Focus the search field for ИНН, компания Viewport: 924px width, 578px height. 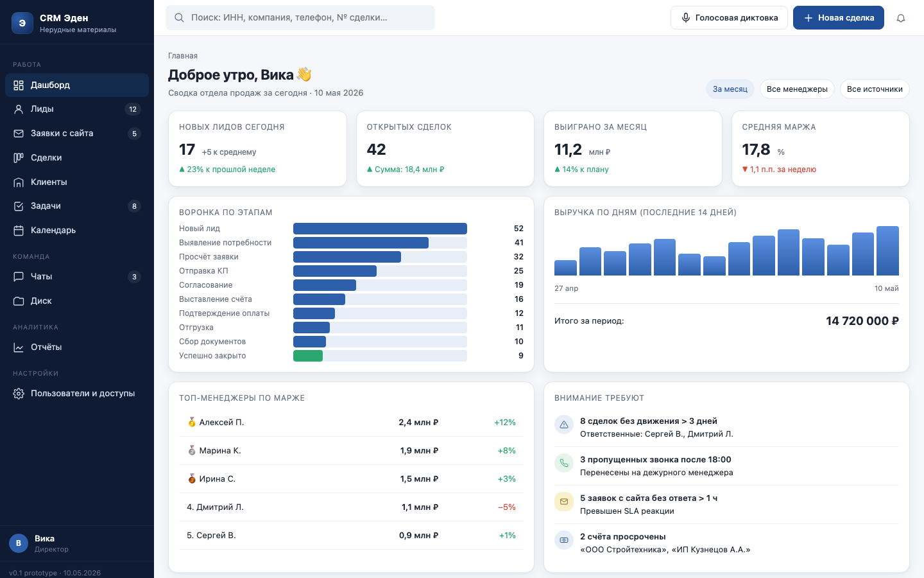pyautogui.click(x=300, y=18)
